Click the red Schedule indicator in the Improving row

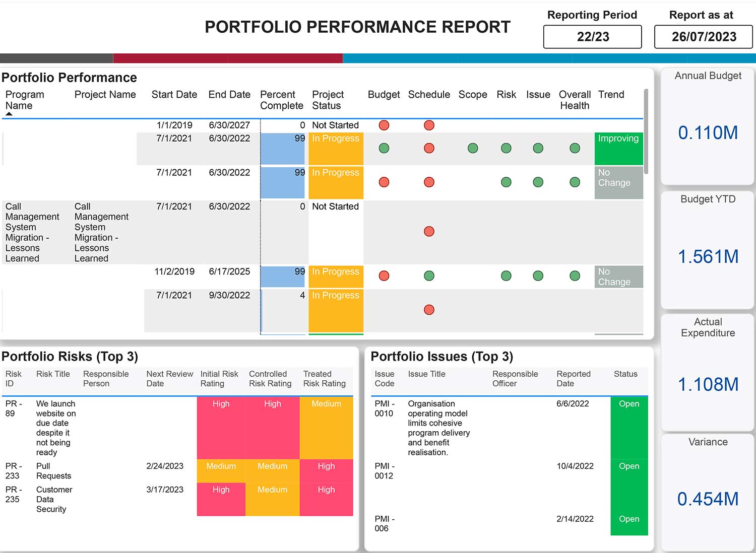[429, 148]
